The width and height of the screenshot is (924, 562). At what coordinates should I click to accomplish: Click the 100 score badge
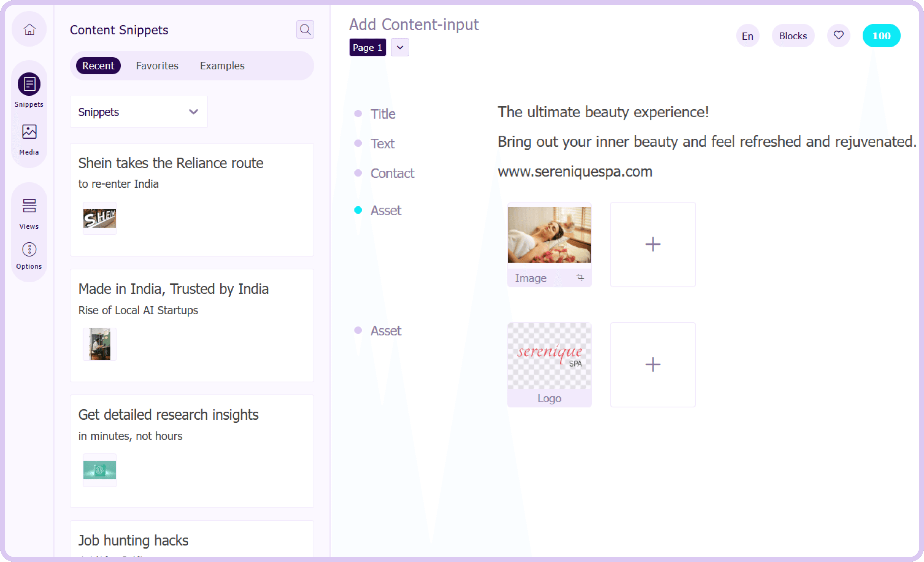[881, 36]
